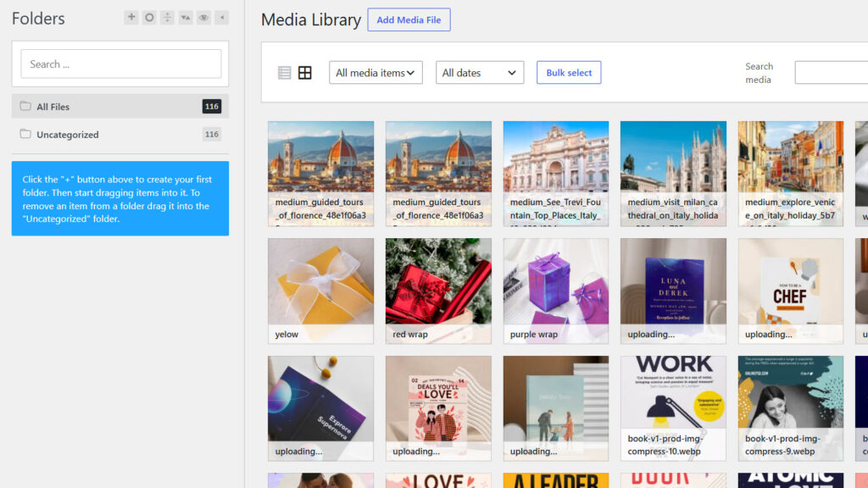Viewport: 868px width, 488px height.
Task: Click the Add Media File button
Action: [409, 20]
